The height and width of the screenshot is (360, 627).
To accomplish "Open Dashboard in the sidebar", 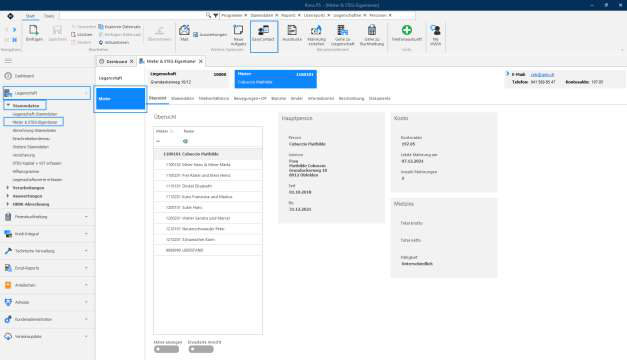I will pos(24,76).
